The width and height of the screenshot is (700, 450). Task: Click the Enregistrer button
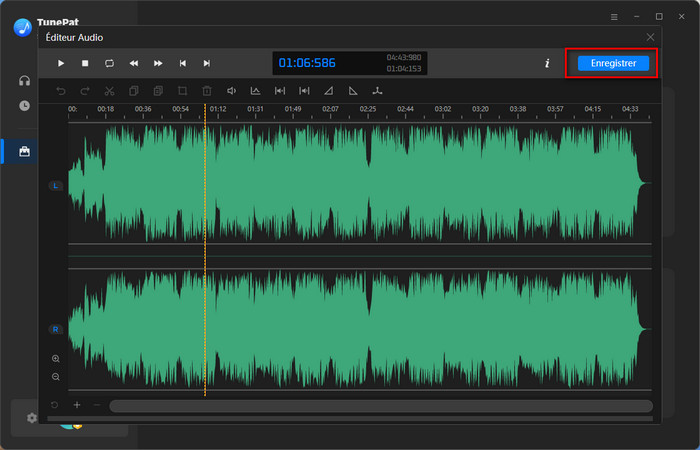(x=613, y=63)
